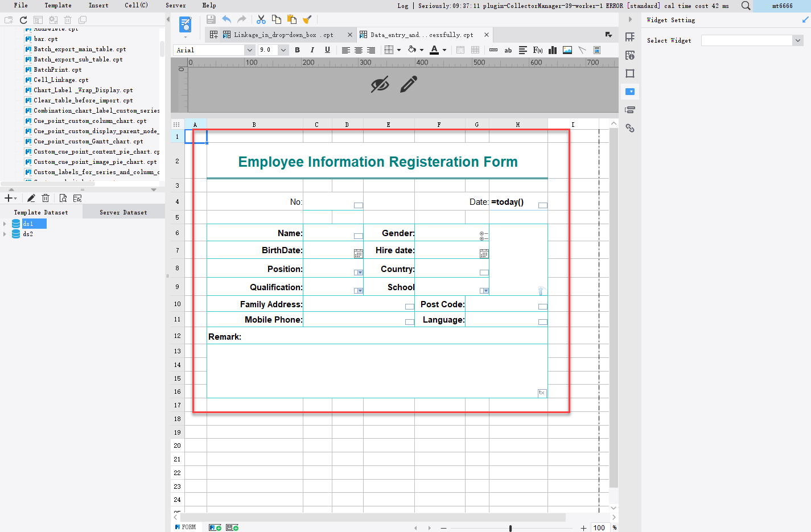The image size is (811, 532).
Task: Edit the selected dataset with pencil icon
Action: click(x=31, y=198)
